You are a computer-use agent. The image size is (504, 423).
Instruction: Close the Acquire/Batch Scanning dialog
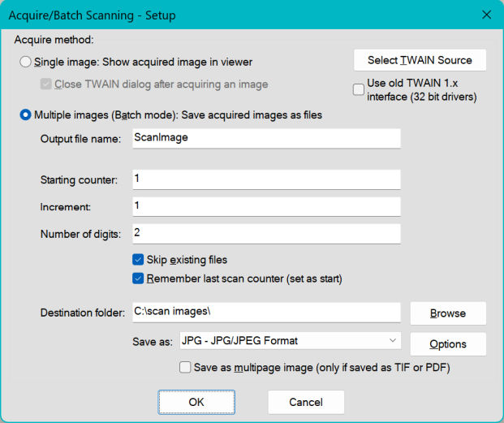click(x=486, y=15)
